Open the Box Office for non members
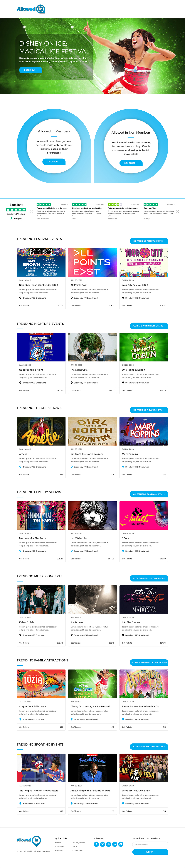185x868 pixels. point(131,163)
